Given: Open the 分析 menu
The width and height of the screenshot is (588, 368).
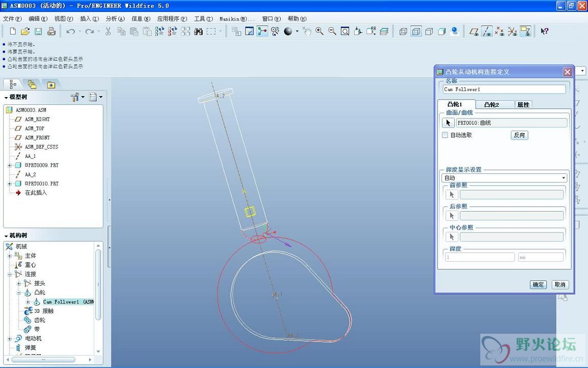Looking at the screenshot, I should 115,19.
